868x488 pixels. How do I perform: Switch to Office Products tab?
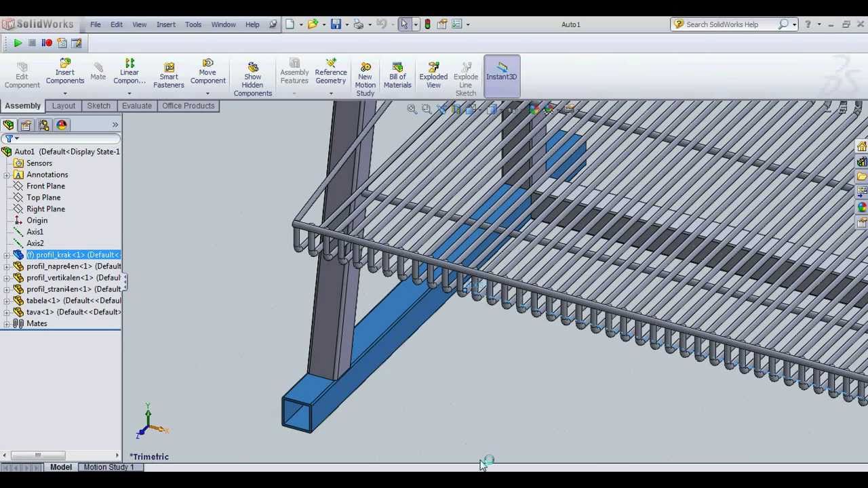189,106
